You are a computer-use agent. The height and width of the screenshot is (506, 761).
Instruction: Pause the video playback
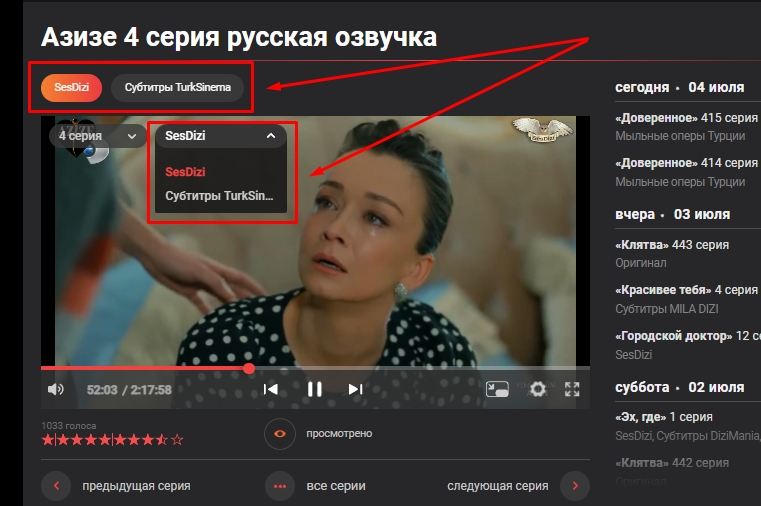(314, 389)
